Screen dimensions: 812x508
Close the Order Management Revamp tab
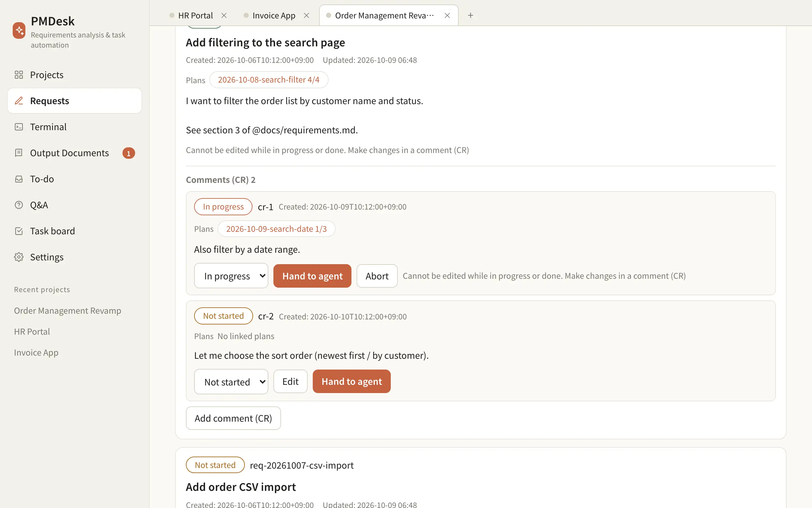click(x=447, y=16)
